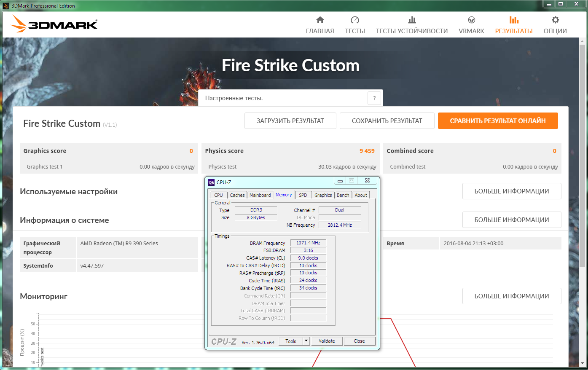This screenshot has height=370, width=588.
Task: Click the Настроенные тесты. description text
Action: [x=234, y=98]
